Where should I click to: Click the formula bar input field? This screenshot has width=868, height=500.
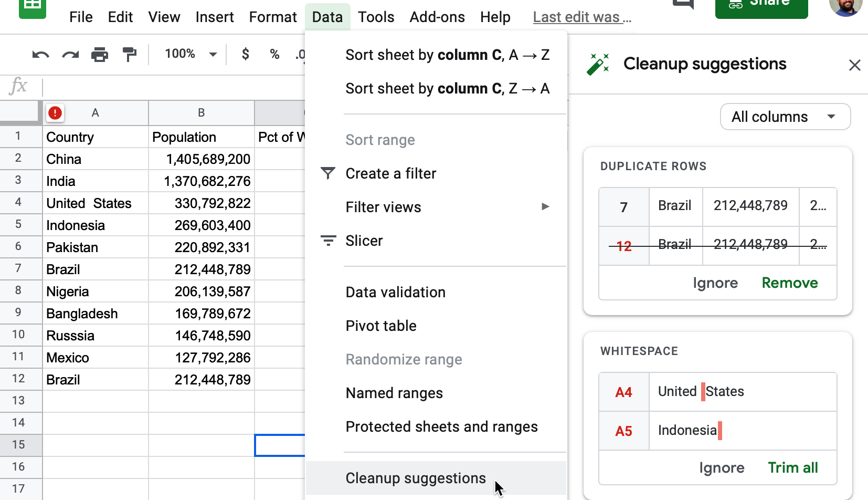(x=173, y=86)
